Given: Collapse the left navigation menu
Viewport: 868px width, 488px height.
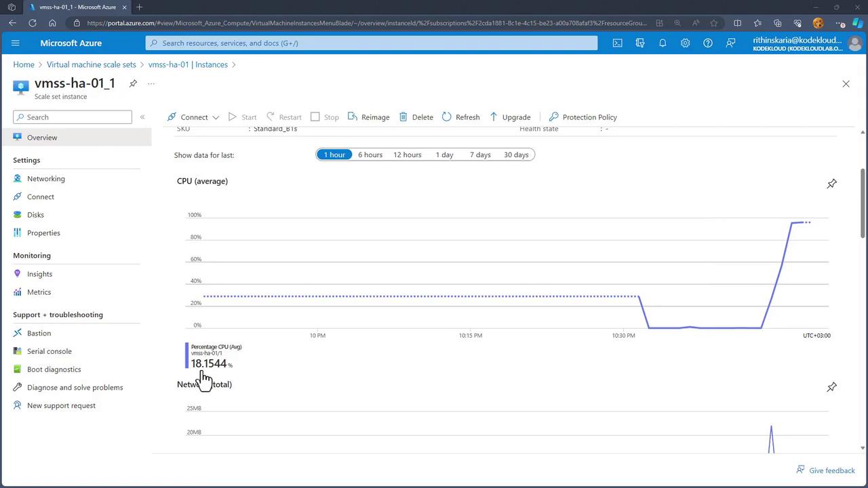Looking at the screenshot, I should [x=142, y=117].
